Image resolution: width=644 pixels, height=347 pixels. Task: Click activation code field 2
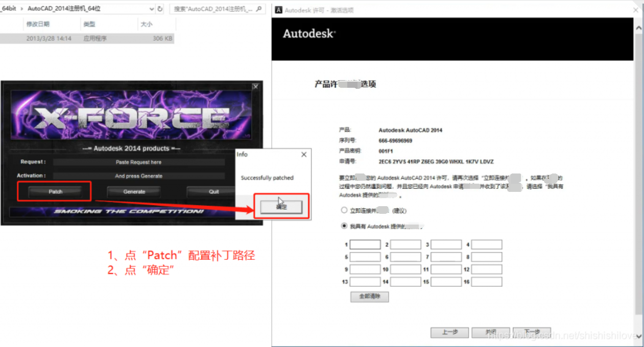click(x=406, y=244)
